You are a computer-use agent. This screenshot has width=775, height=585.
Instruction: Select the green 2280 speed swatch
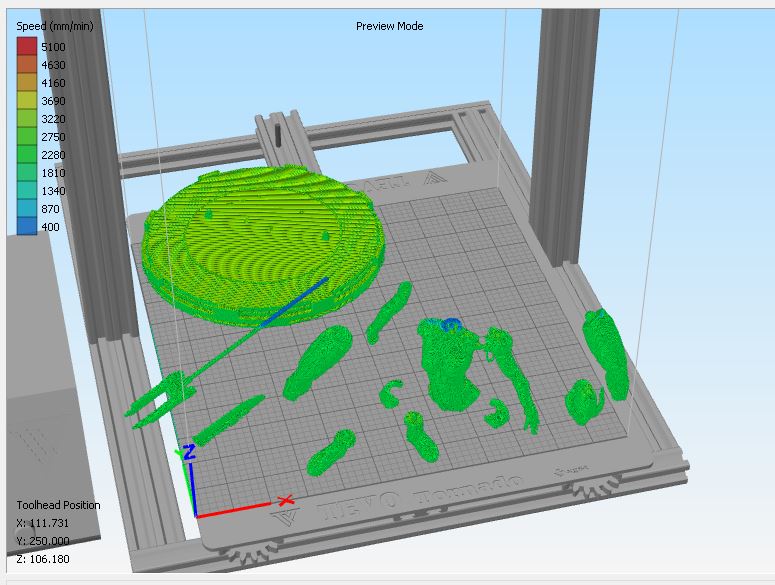(26, 155)
